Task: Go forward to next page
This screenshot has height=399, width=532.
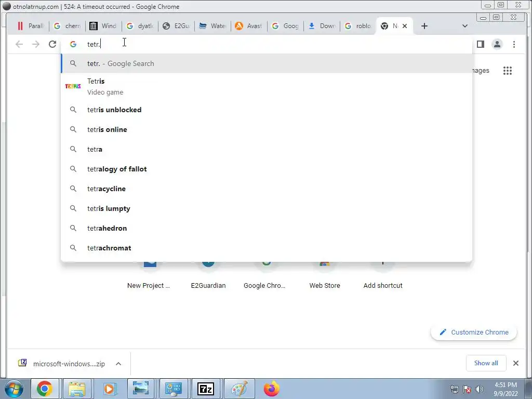Action: 36,44
